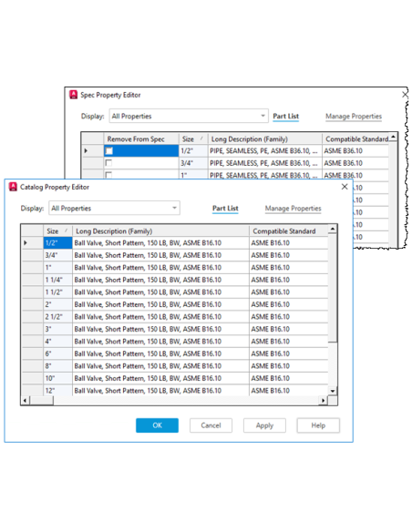This screenshot has width=412, height=532.
Task: Click Ball Valve description in the 6" row
Action: pos(160,353)
